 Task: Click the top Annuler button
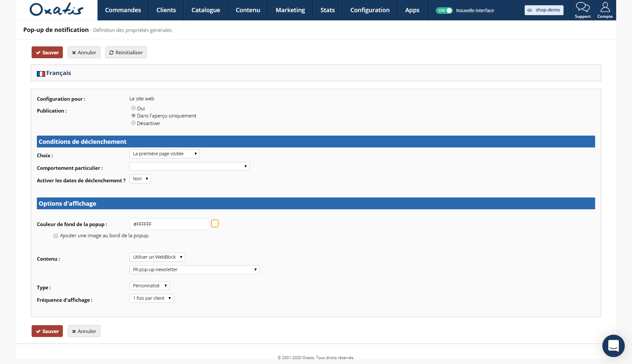tap(84, 52)
